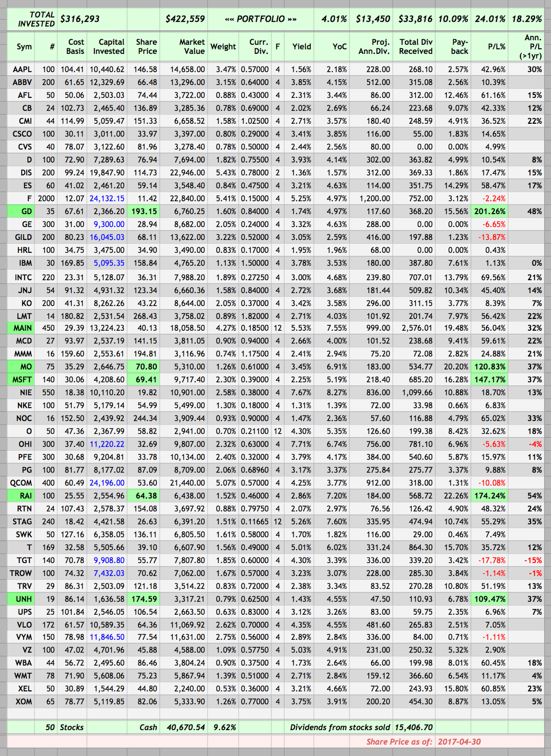This screenshot has width=551, height=756.
Task: Select the '#' shares column header
Action: pyautogui.click(x=46, y=46)
